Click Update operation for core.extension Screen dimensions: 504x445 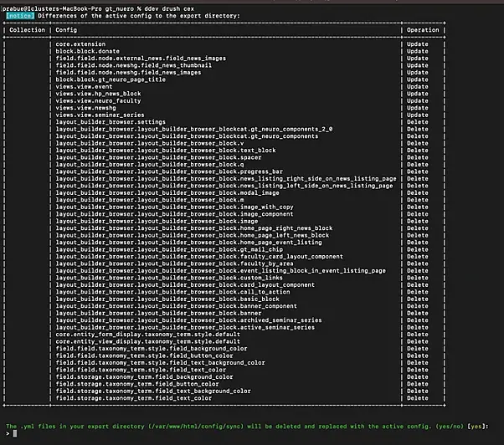click(417, 44)
